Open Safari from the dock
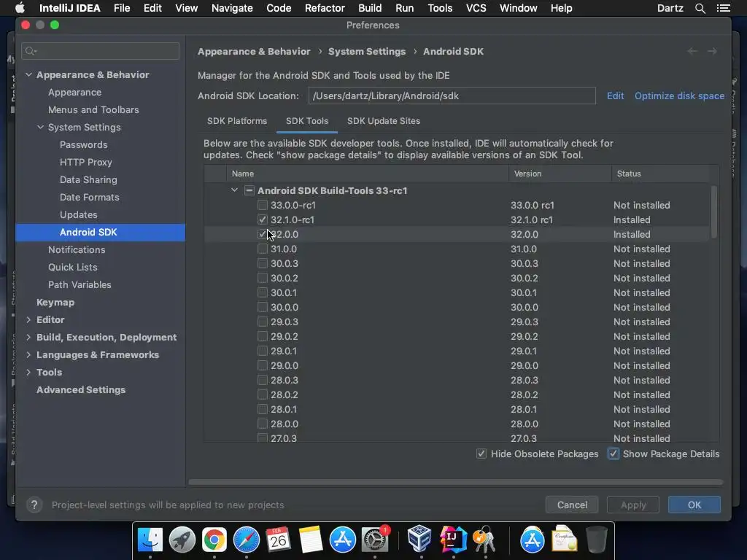747x560 pixels. pyautogui.click(x=247, y=540)
